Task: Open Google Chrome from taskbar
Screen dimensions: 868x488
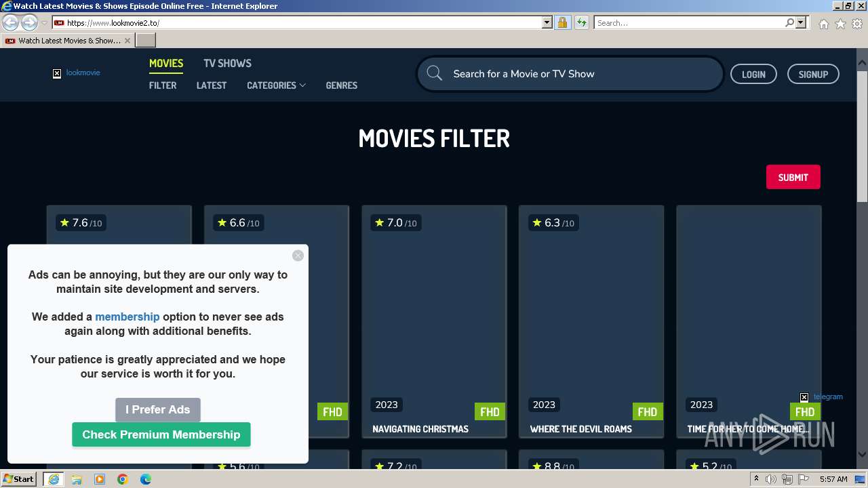Action: (x=123, y=479)
